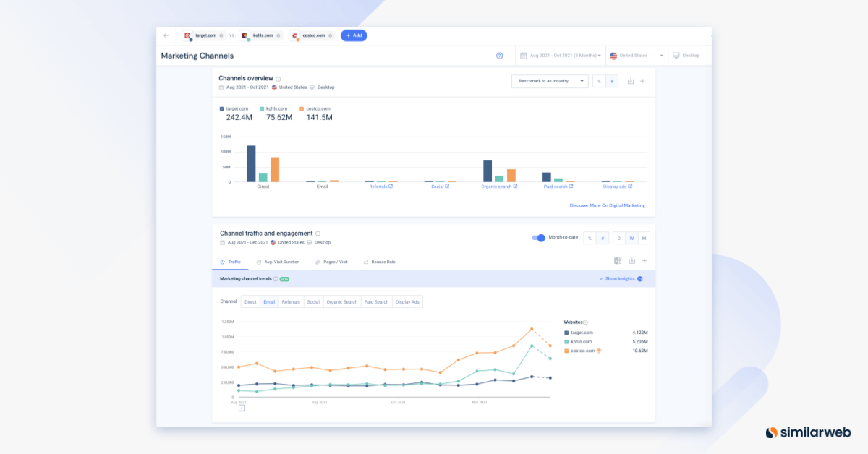Export channel traffic data to Excel
This screenshot has height=454, width=868.
(618, 261)
